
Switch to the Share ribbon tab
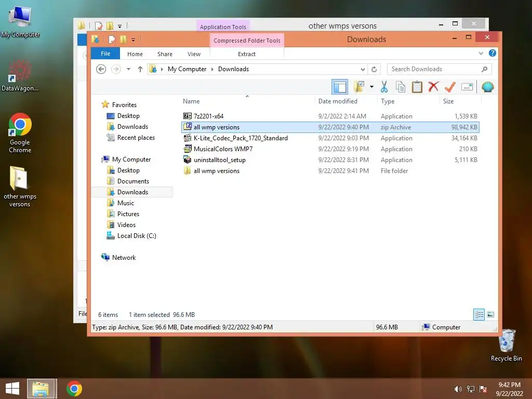point(165,54)
